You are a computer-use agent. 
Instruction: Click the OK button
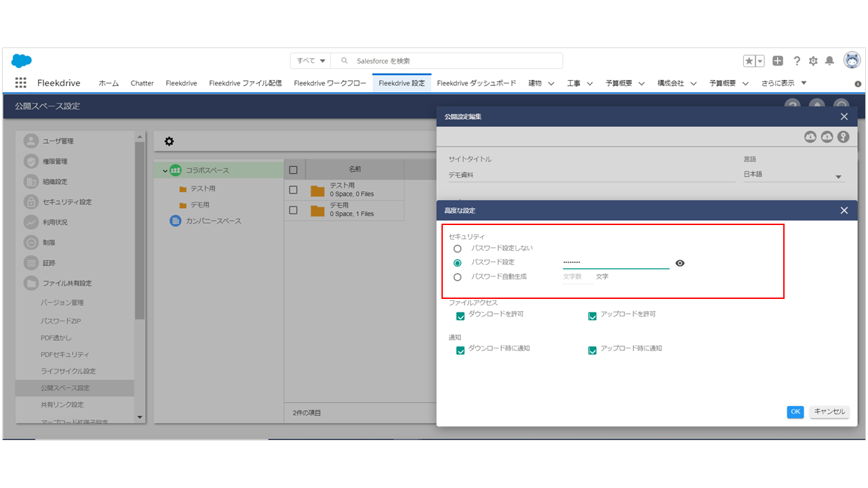pyautogui.click(x=795, y=411)
